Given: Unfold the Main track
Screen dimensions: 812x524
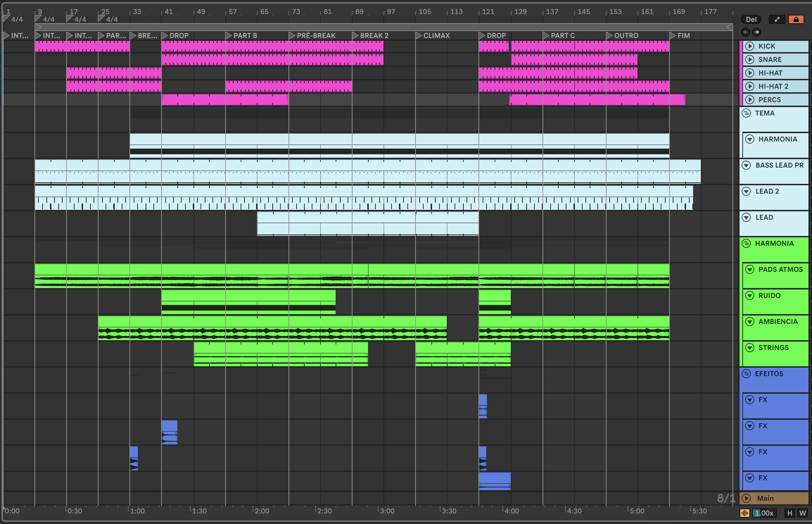Looking at the screenshot, I should (x=746, y=498).
